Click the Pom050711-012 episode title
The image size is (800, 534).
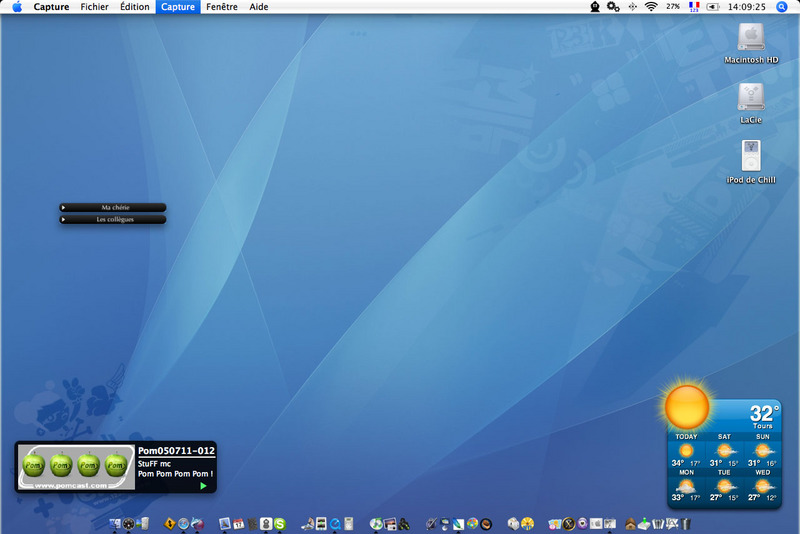176,452
